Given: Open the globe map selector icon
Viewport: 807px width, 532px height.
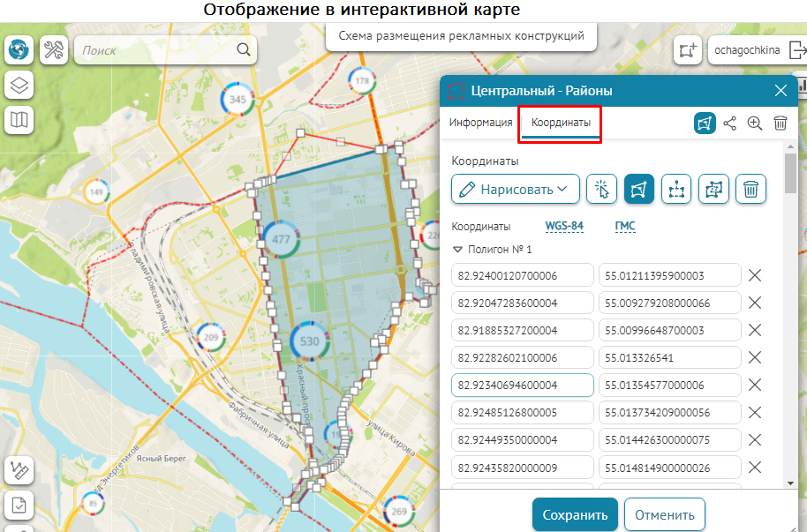Looking at the screenshot, I should point(19,50).
